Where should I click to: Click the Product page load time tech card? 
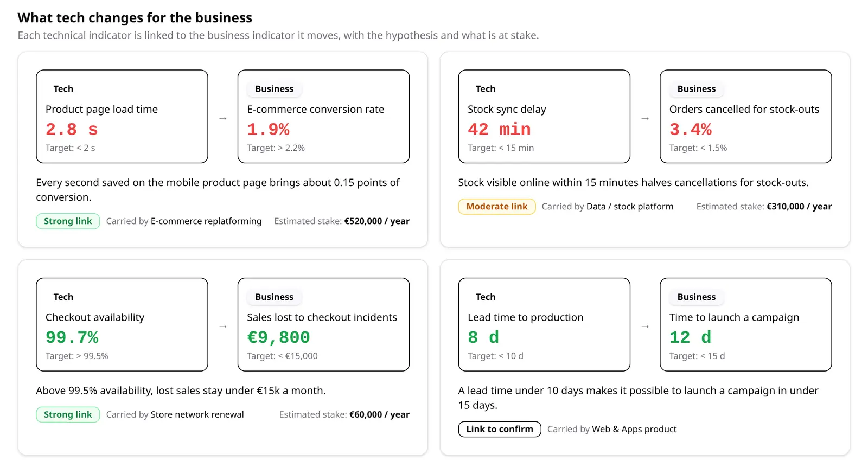point(122,116)
